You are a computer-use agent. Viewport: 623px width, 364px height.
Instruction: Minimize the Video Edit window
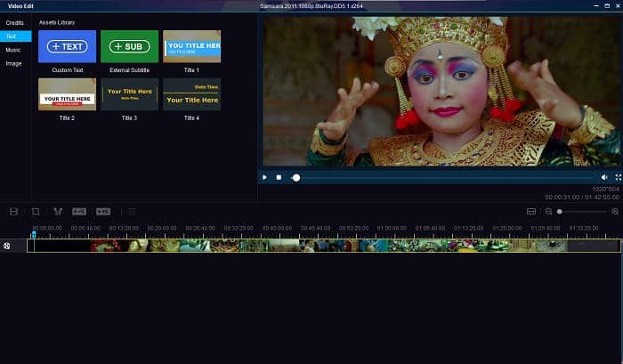(596, 6)
